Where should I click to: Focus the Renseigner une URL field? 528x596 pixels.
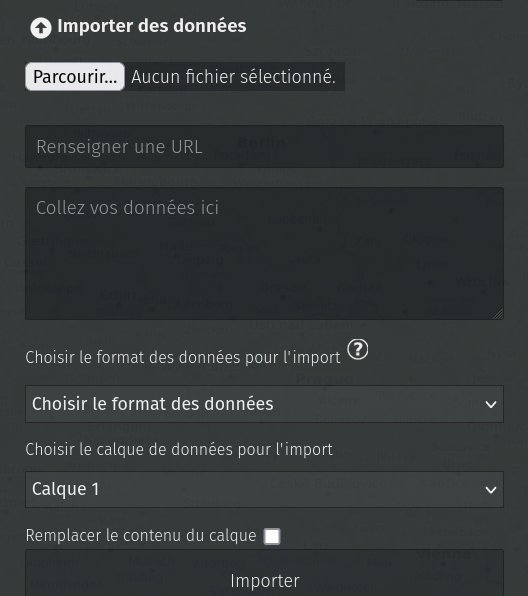click(x=265, y=146)
